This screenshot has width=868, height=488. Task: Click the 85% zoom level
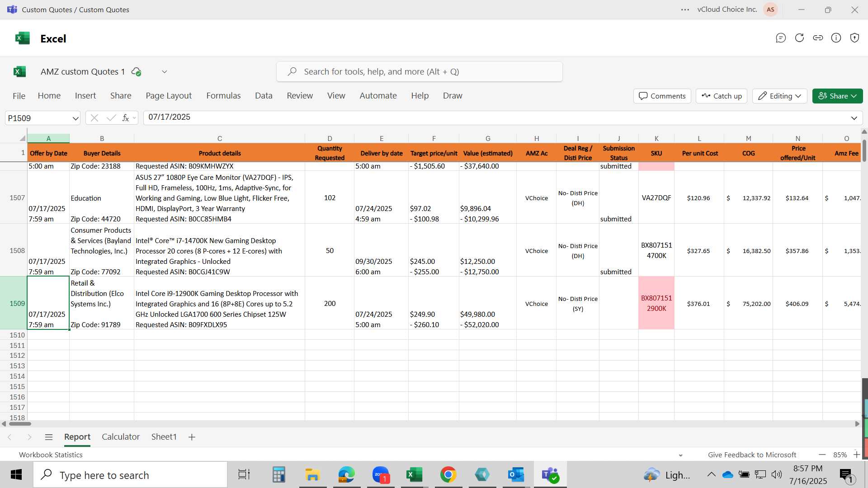pyautogui.click(x=840, y=455)
